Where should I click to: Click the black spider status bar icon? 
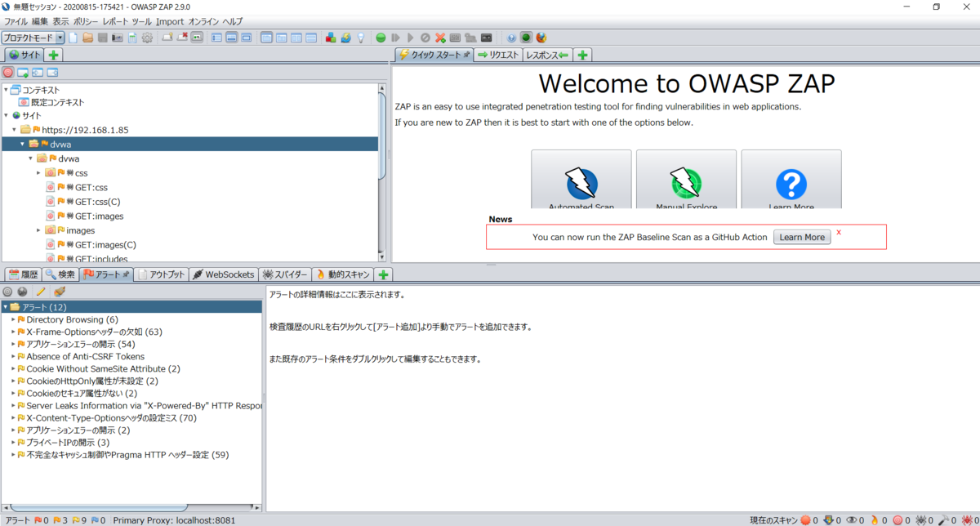point(920,519)
